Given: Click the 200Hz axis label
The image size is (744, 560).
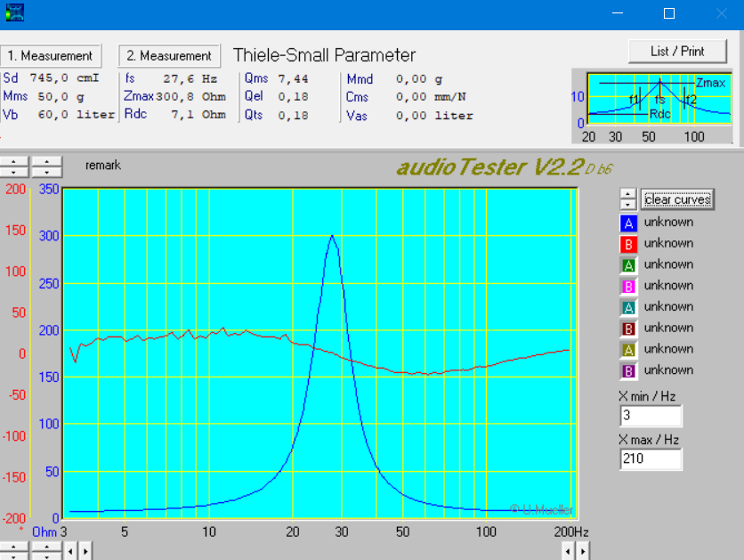Looking at the screenshot, I should click(571, 532).
